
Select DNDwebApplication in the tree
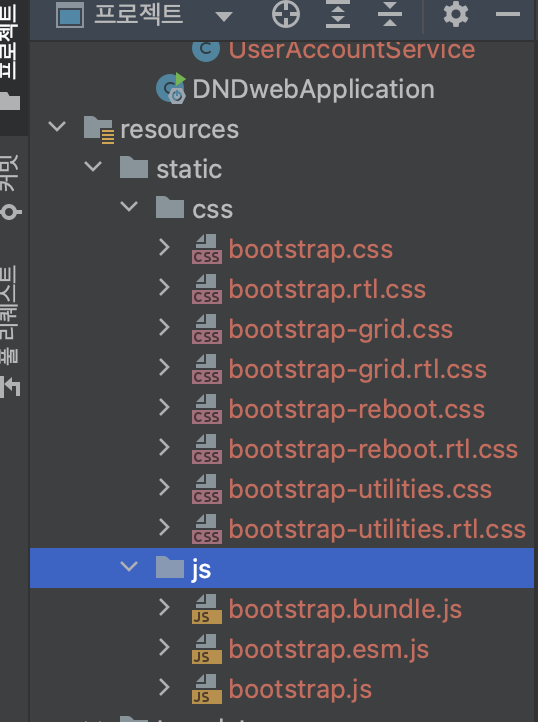(x=313, y=89)
